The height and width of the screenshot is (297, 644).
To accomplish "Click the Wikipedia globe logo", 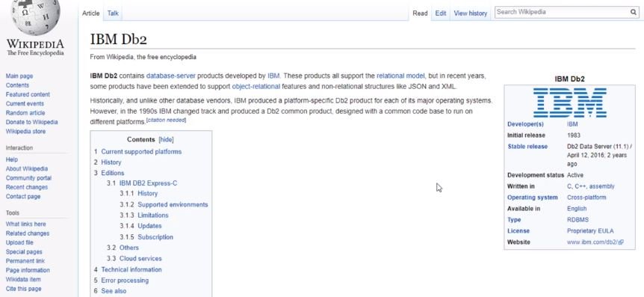I will pyautogui.click(x=35, y=17).
